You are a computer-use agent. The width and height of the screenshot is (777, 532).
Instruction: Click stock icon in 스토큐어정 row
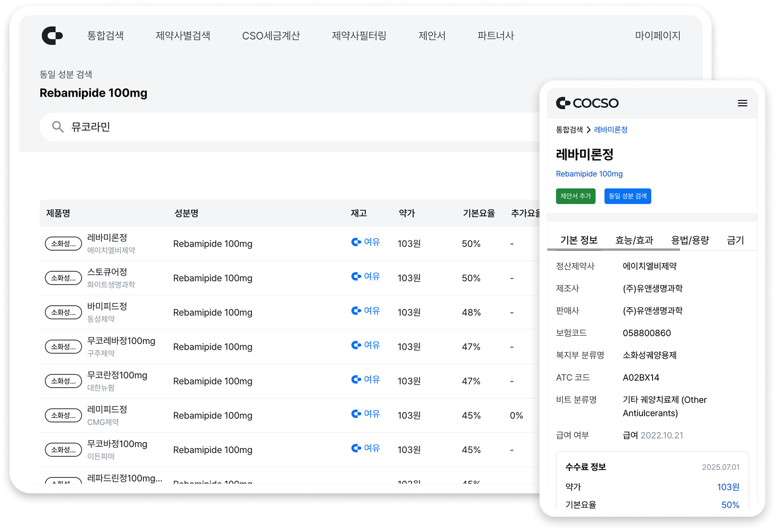pyautogui.click(x=356, y=277)
